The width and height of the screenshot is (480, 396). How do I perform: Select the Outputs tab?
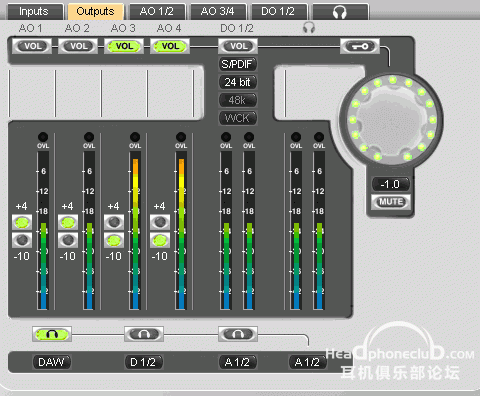[96, 12]
